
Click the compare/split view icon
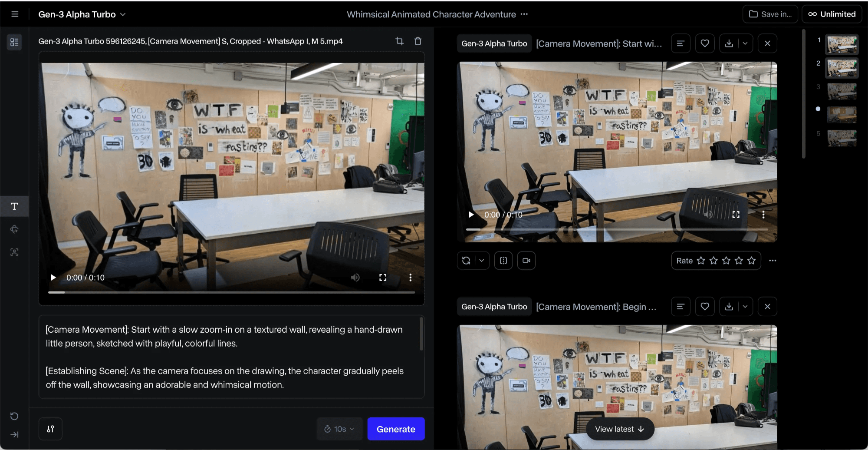coord(503,261)
